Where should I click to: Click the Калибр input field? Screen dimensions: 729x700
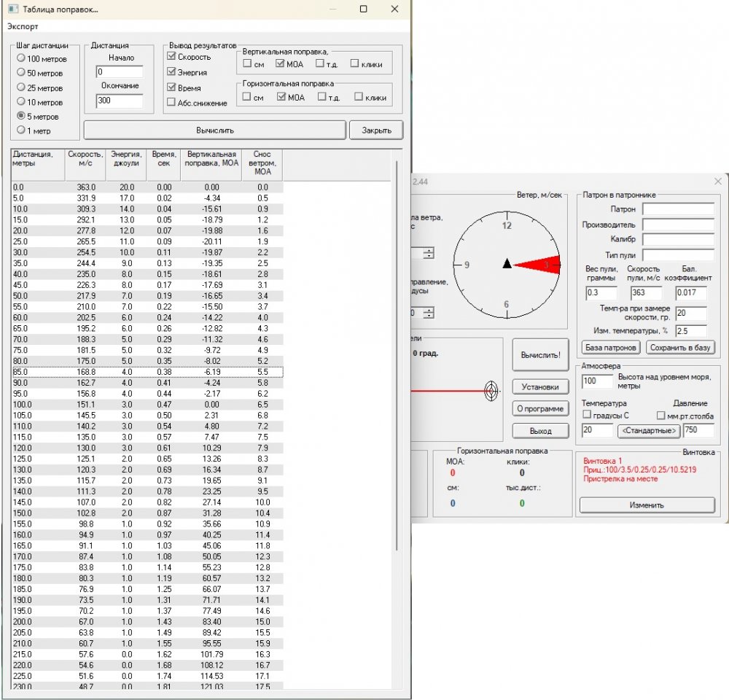pyautogui.click(x=678, y=239)
